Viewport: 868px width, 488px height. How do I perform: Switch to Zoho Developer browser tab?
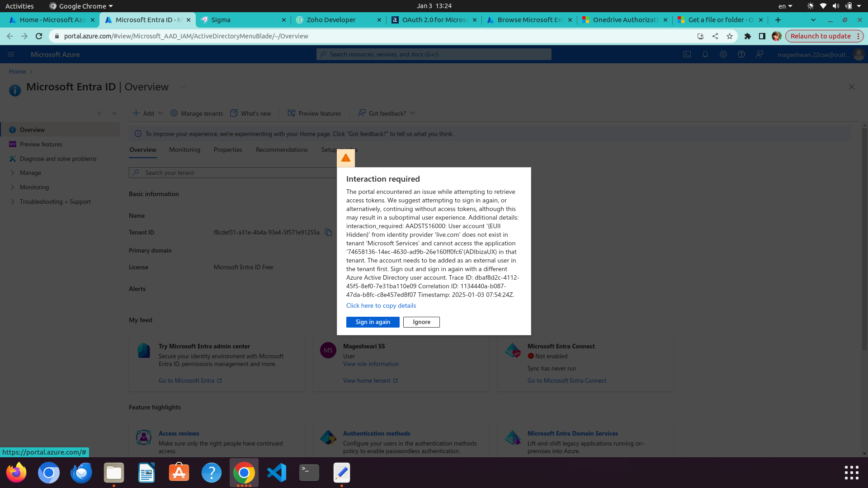point(339,20)
